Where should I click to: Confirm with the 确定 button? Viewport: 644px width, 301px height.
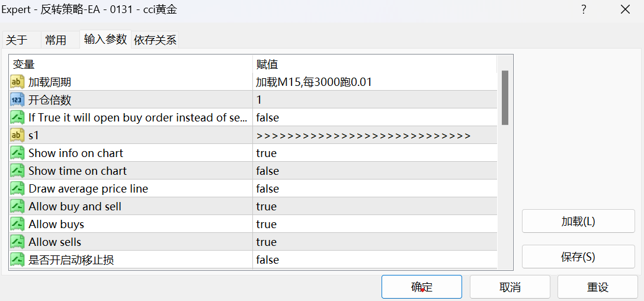pos(422,287)
